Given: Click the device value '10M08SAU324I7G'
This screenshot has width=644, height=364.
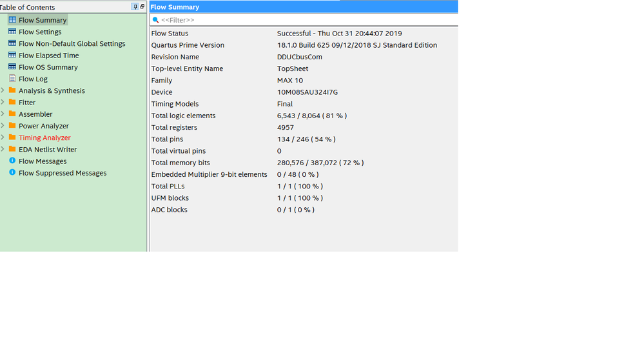Looking at the screenshot, I should [x=307, y=92].
